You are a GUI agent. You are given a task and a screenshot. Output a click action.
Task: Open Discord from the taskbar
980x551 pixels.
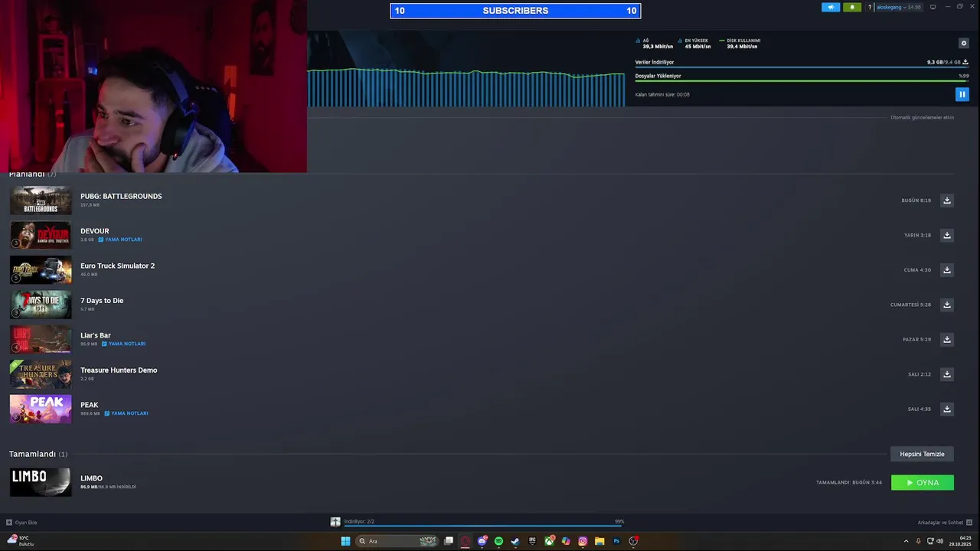pos(482,541)
